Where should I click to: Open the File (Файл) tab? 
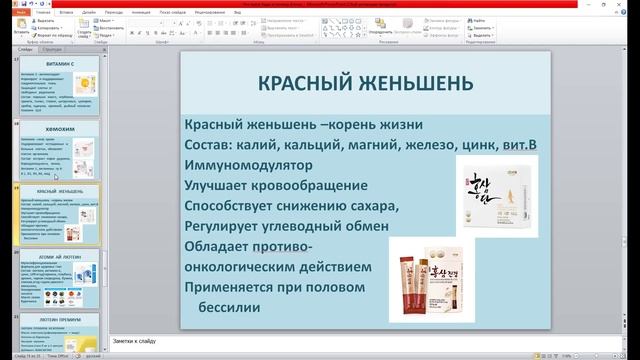[21, 12]
